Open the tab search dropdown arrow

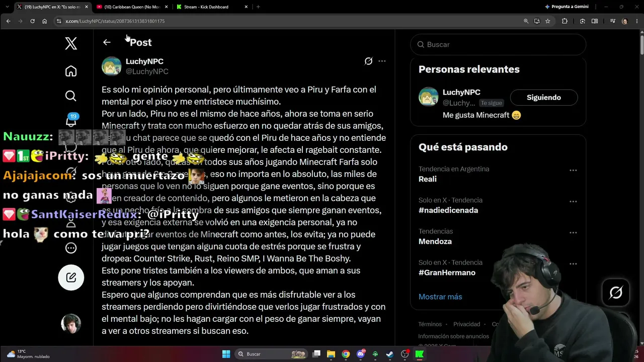click(7, 7)
